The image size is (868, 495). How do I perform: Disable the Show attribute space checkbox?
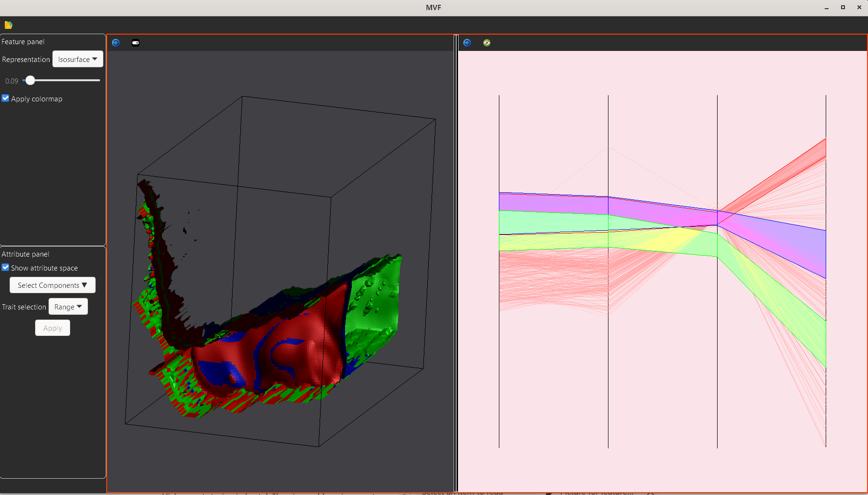[6, 268]
